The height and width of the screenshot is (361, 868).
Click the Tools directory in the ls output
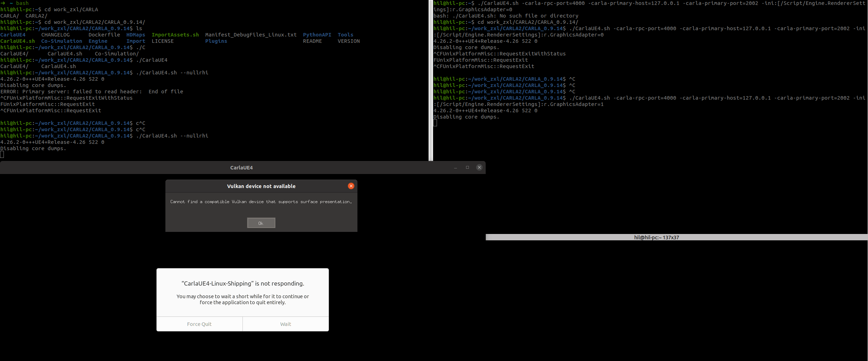coord(345,34)
